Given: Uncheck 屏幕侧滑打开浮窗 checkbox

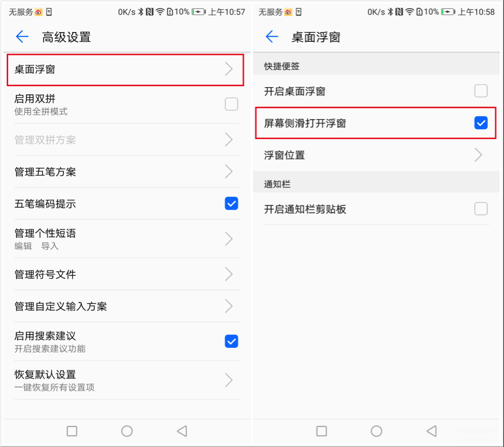Looking at the screenshot, I should tap(481, 123).
